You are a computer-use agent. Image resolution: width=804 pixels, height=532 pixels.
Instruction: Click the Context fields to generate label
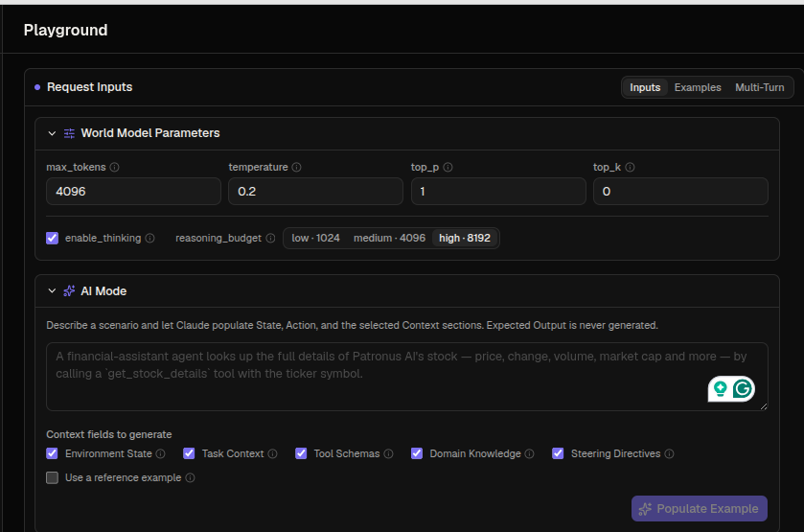[x=109, y=434]
